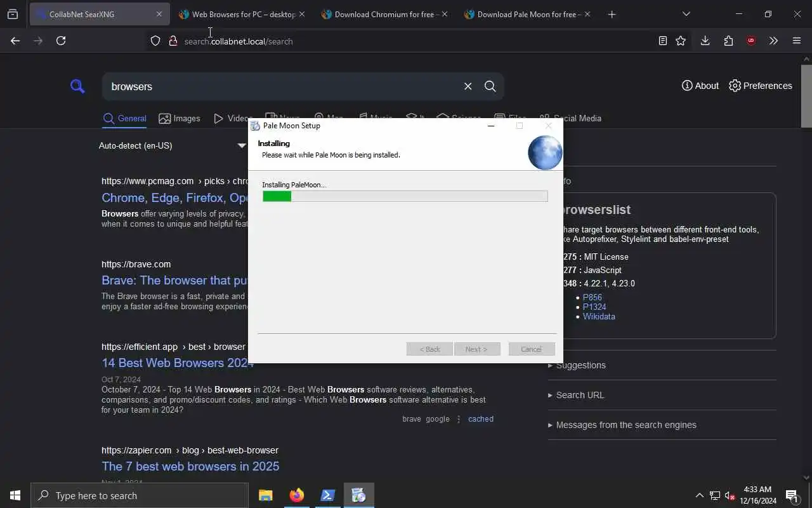Open the P856 link in infobox
812x508 pixels.
click(593, 297)
